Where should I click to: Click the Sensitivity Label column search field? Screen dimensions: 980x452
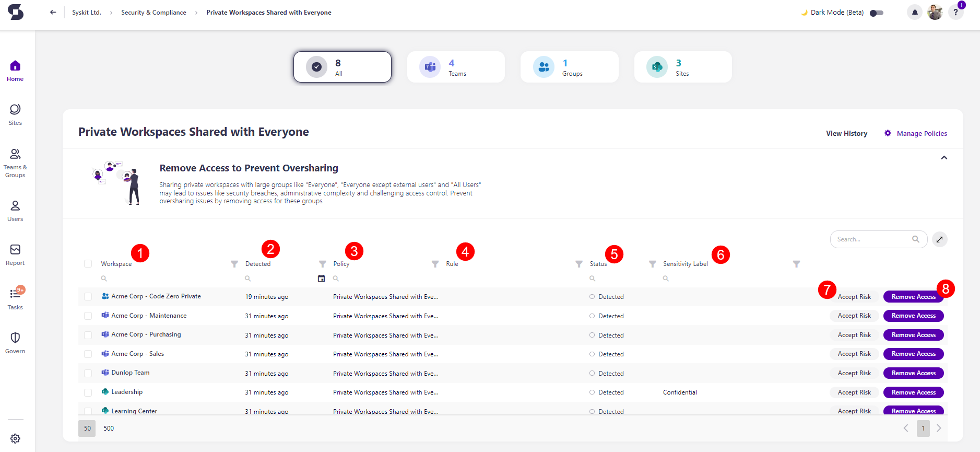coord(731,279)
